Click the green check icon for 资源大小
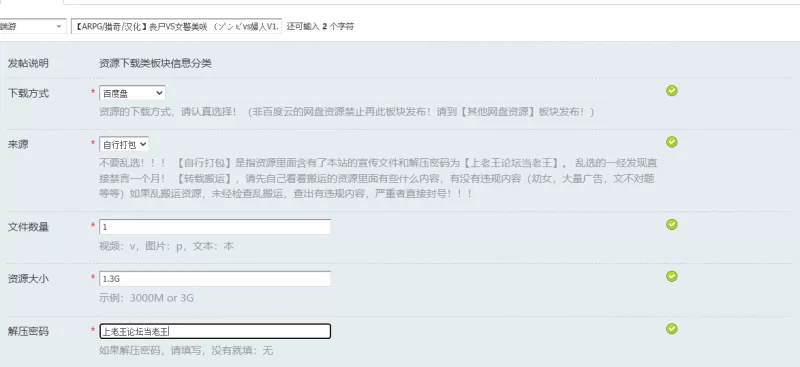The height and width of the screenshot is (367, 800). [x=671, y=277]
